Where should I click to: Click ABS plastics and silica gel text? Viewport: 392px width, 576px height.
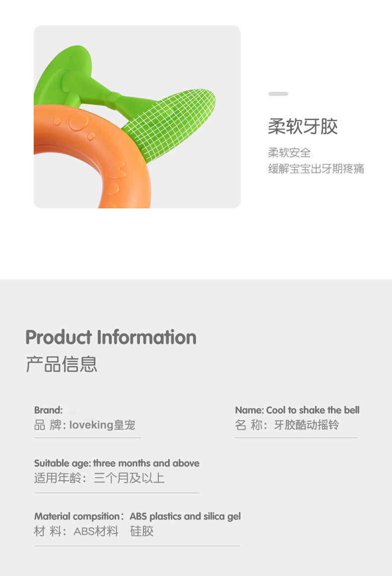pyautogui.click(x=185, y=516)
